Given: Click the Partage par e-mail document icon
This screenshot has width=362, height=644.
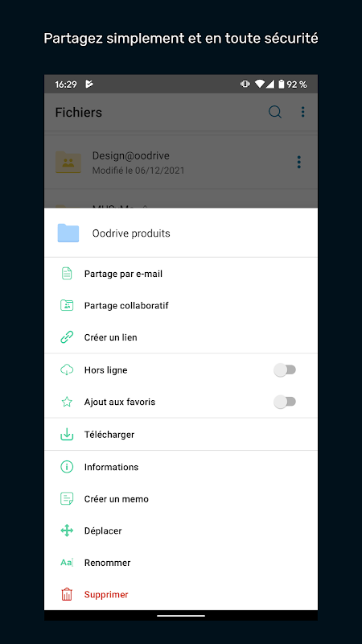Looking at the screenshot, I should tap(67, 274).
